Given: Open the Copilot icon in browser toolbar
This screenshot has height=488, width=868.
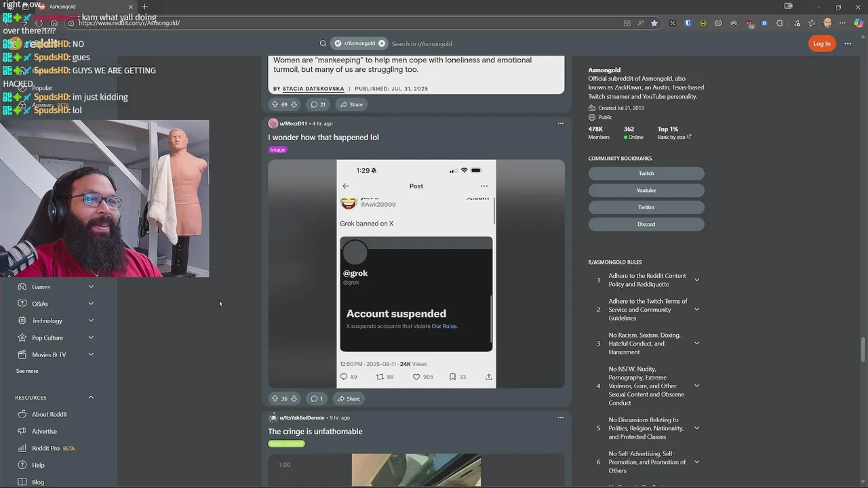Looking at the screenshot, I should (x=858, y=23).
